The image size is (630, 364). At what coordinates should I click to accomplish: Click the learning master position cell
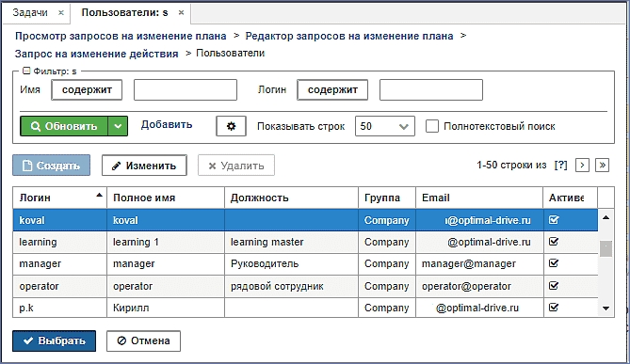pyautogui.click(x=291, y=242)
